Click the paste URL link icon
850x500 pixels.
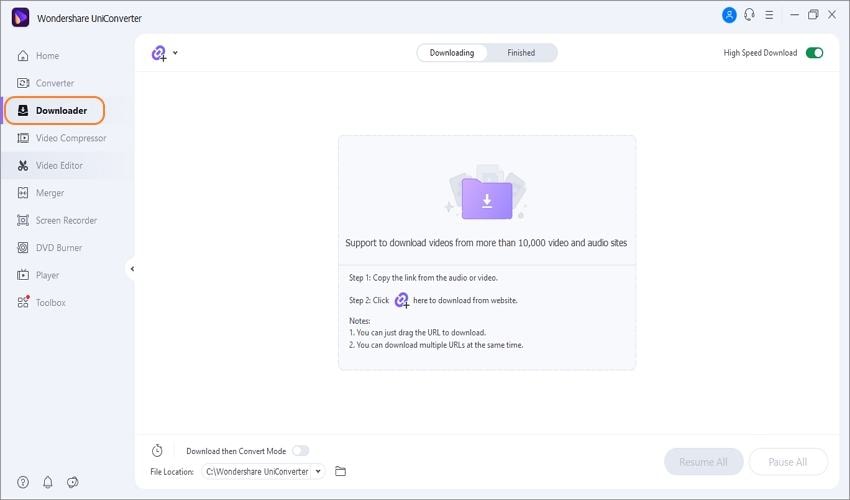pyautogui.click(x=159, y=53)
